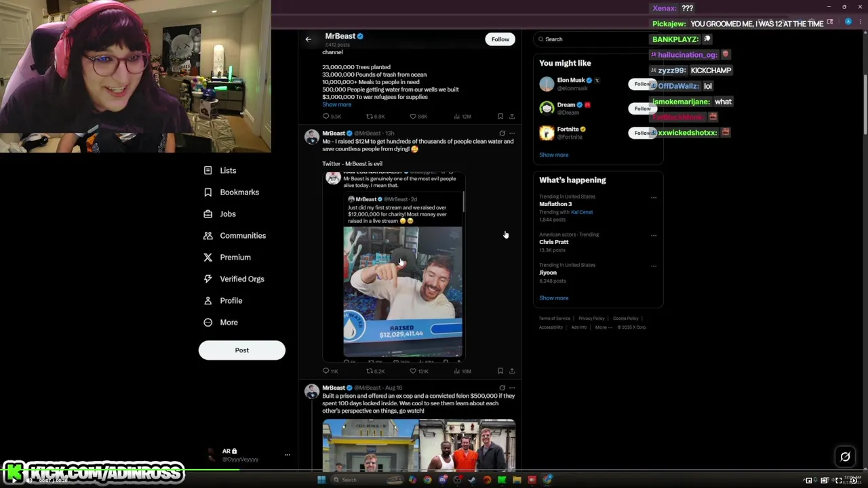Go back with the arrow beside MrBeast
The width and height of the screenshot is (868, 488).
tap(308, 39)
